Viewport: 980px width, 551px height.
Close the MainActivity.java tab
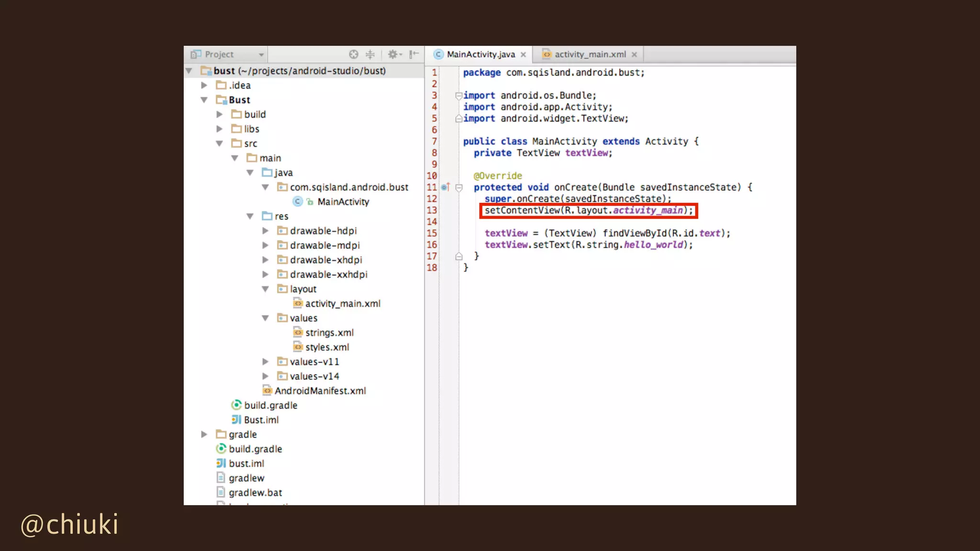tap(523, 55)
